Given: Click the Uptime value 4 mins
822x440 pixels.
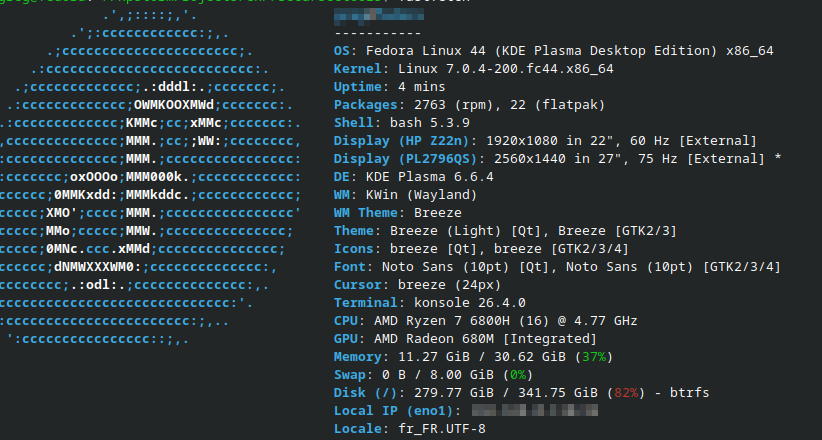Looking at the screenshot, I should tap(421, 87).
